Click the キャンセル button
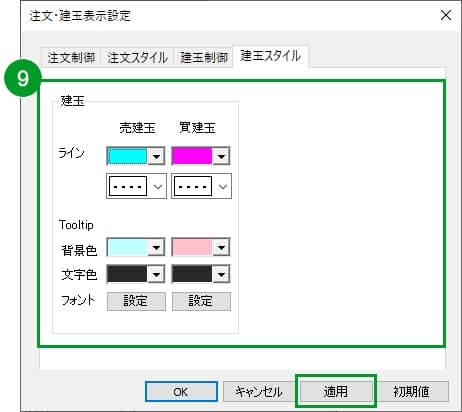The image size is (462, 412). click(x=259, y=391)
